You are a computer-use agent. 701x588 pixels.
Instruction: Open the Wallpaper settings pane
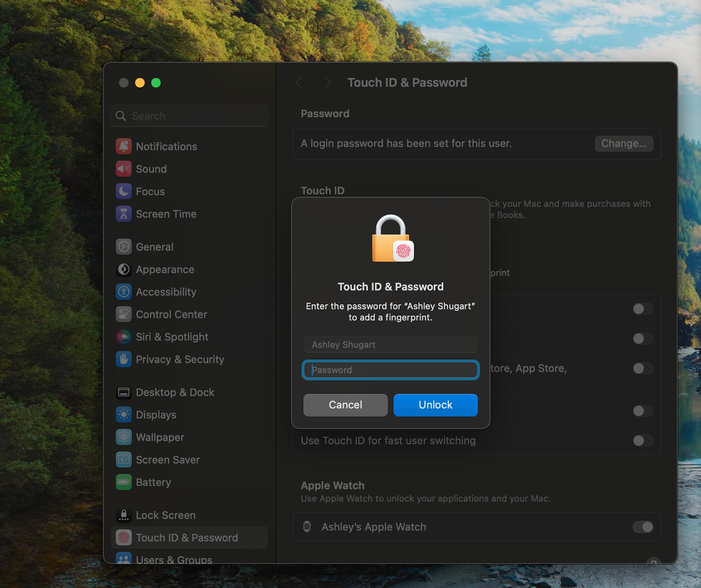tap(160, 437)
